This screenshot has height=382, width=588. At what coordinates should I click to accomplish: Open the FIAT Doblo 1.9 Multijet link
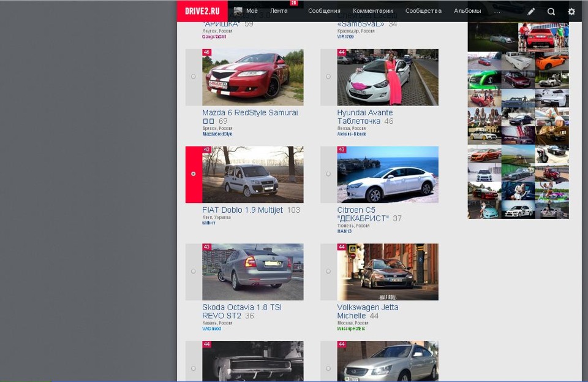[243, 210]
